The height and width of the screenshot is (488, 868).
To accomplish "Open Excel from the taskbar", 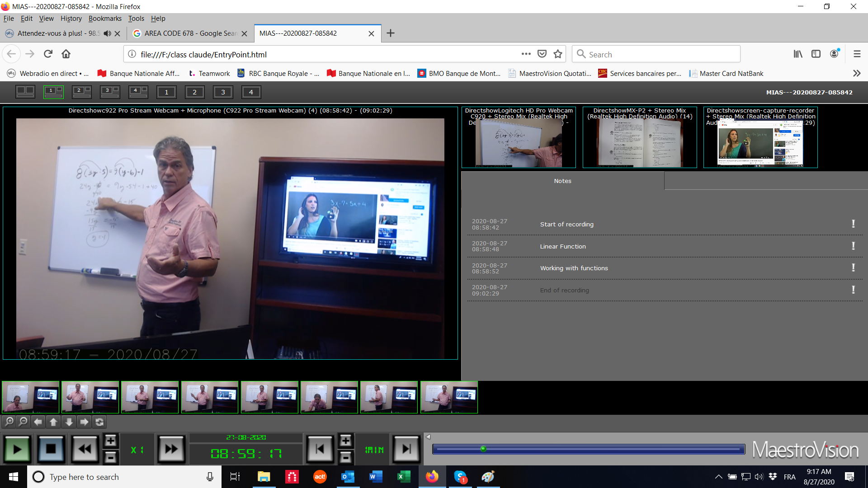I will [404, 477].
